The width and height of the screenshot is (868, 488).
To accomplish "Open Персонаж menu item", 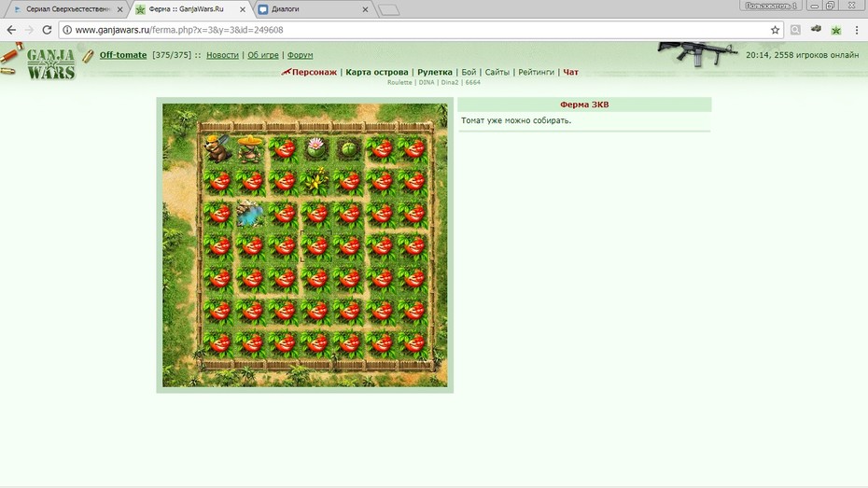I will pos(314,72).
